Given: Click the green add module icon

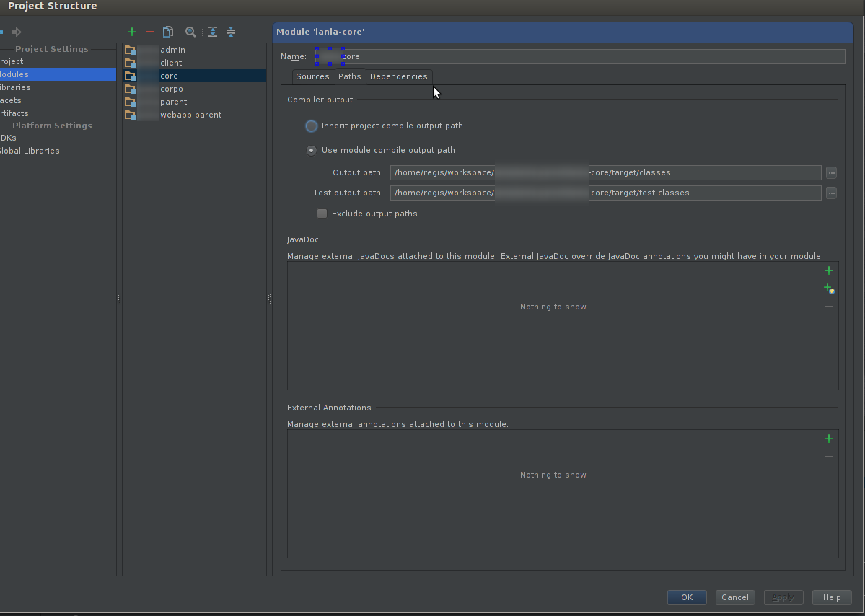Looking at the screenshot, I should [x=132, y=32].
